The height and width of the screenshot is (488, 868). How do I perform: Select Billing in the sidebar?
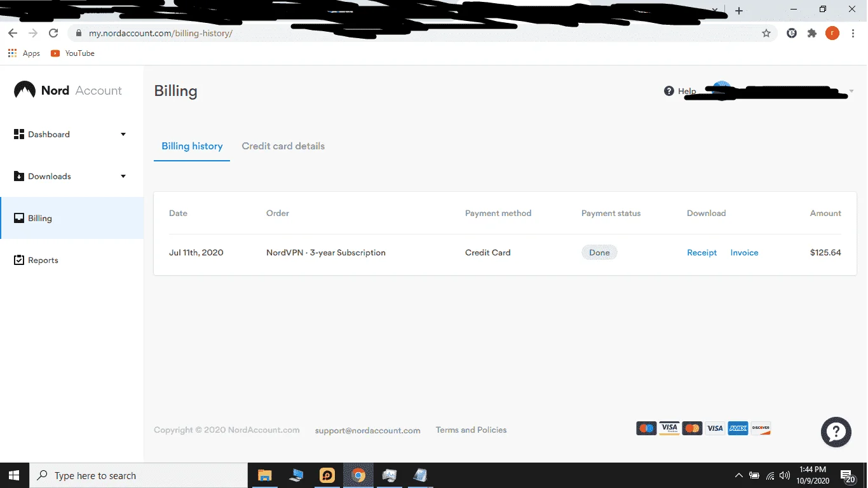(72, 218)
